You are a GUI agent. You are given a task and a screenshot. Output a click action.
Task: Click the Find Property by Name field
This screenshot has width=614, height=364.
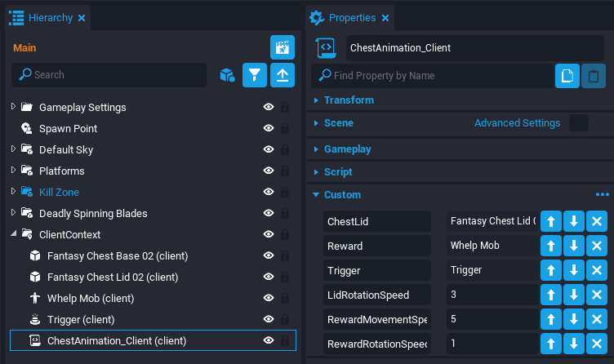click(433, 76)
